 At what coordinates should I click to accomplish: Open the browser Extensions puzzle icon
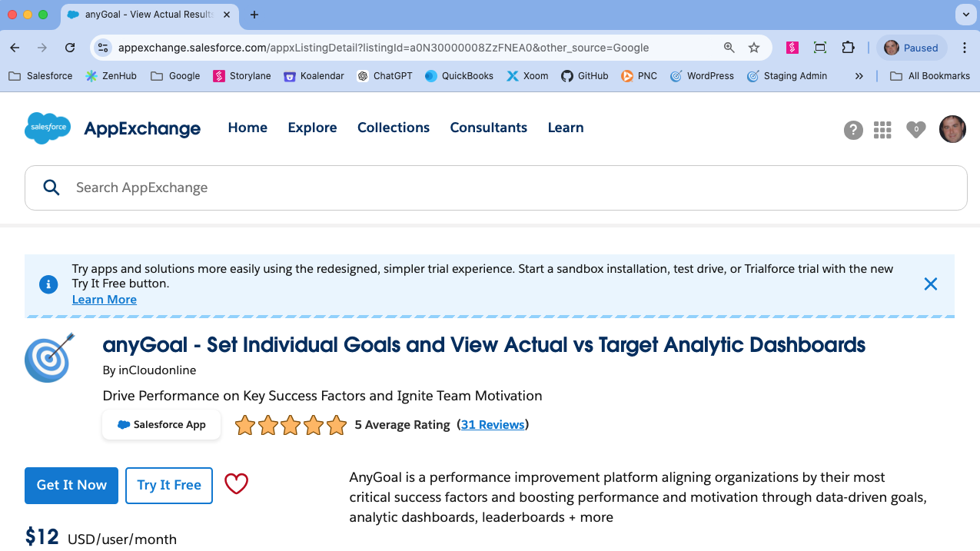tap(848, 48)
